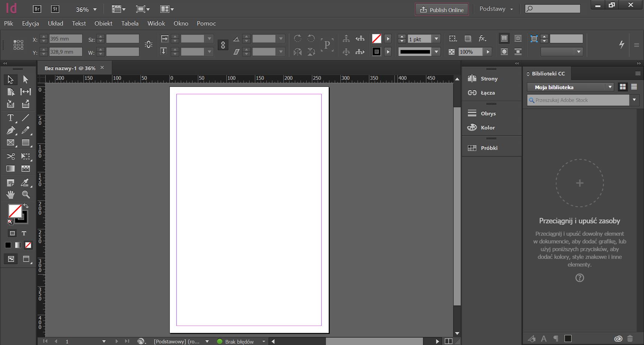Switch library to list view
644x345 pixels.
tap(634, 87)
